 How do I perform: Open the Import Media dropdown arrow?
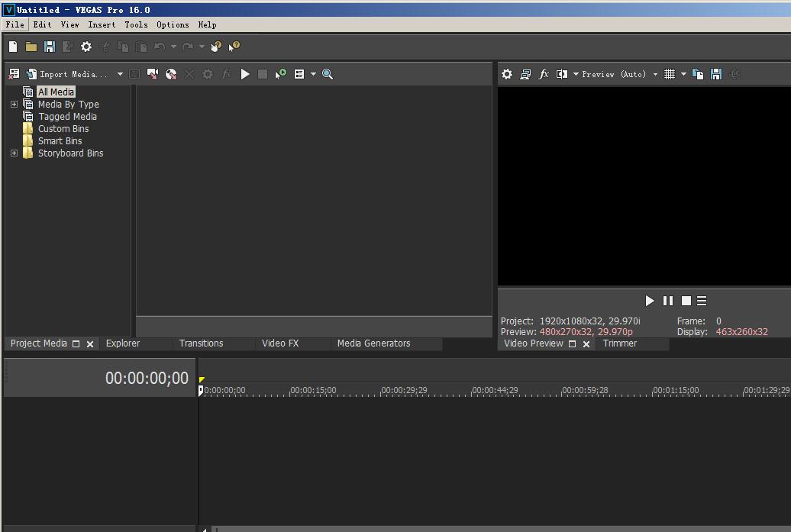(x=120, y=74)
